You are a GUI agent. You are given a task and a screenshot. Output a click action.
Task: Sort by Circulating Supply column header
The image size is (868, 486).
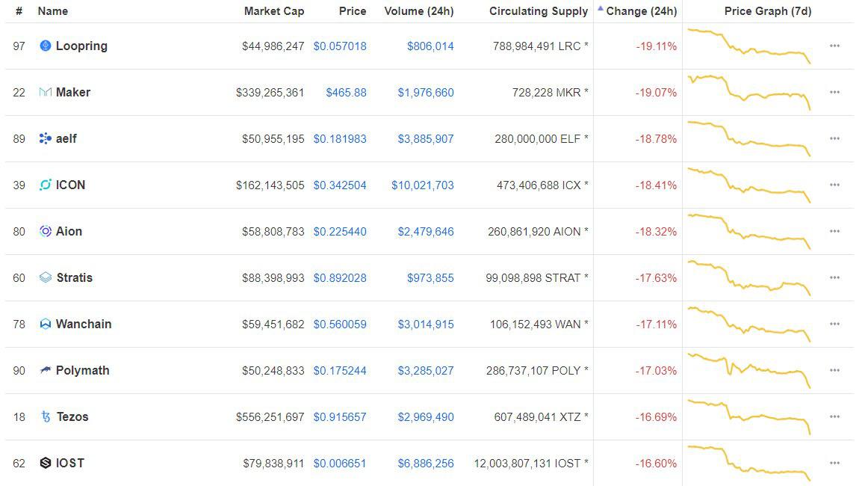click(539, 11)
